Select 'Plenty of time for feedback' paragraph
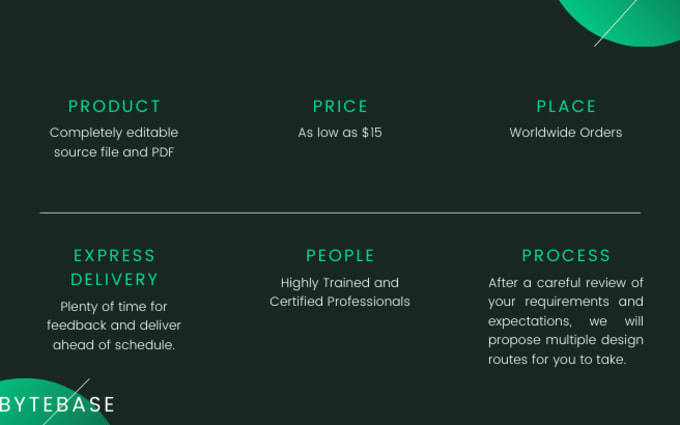The height and width of the screenshot is (425, 680). pyautogui.click(x=114, y=326)
